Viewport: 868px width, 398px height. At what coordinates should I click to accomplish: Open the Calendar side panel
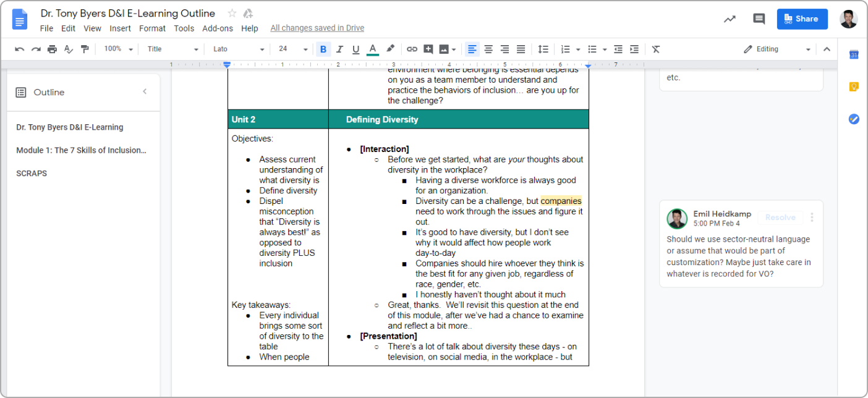[x=854, y=55]
